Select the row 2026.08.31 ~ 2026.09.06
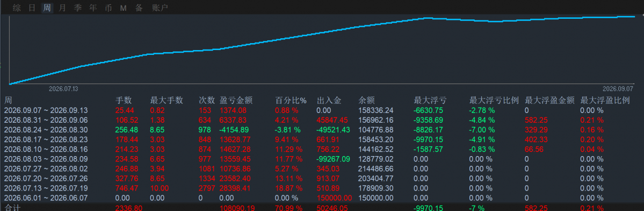This screenshot has width=644, height=211. pyautogui.click(x=322, y=120)
